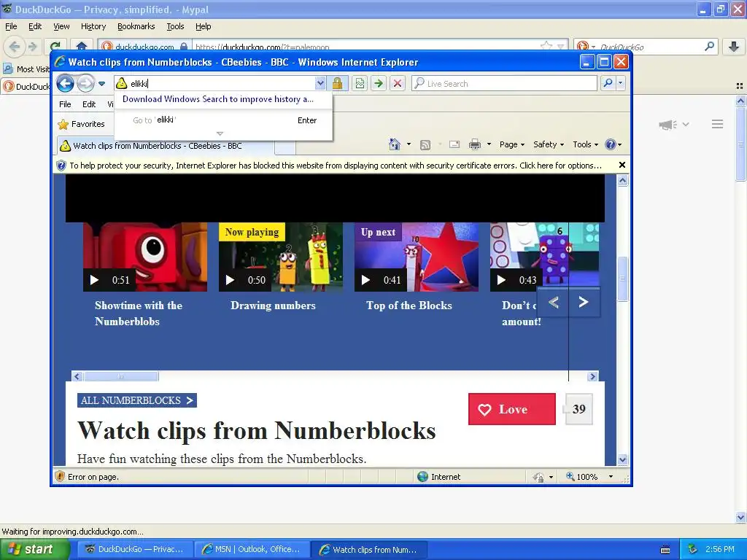This screenshot has height=560, width=747.
Task: Click the security information bar message
Action: (336, 166)
